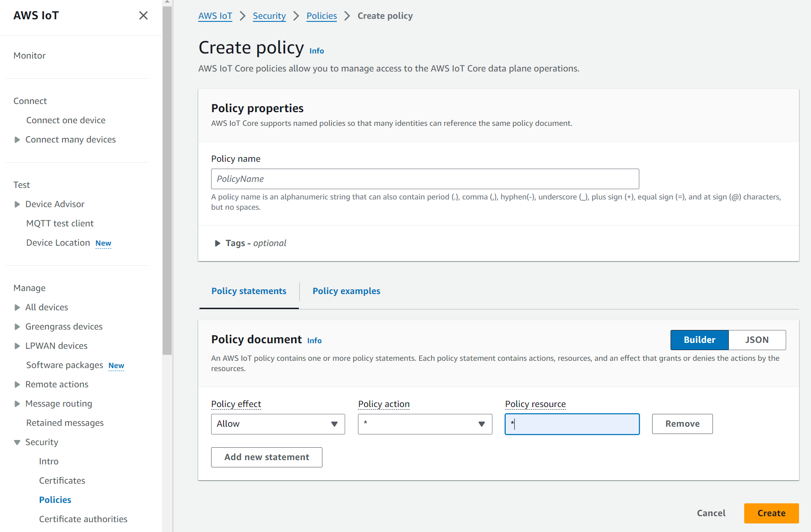The image size is (811, 532).
Task: Expand the Tags optional section
Action: tap(218, 243)
